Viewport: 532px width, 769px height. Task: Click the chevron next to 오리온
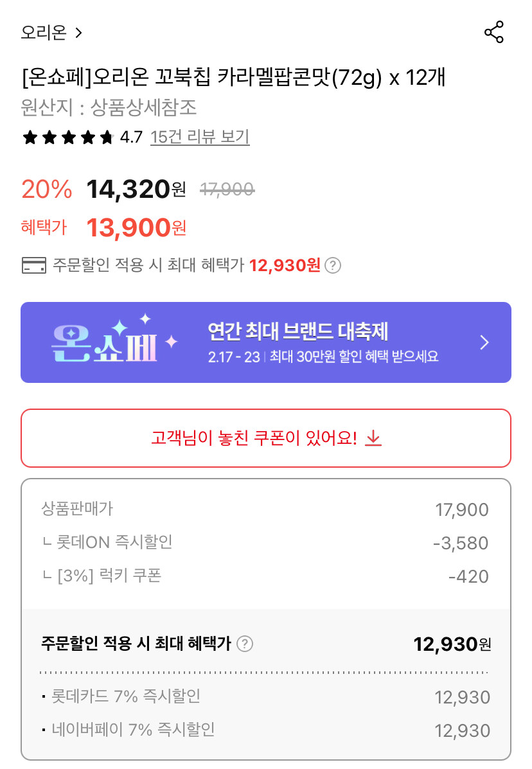(79, 33)
